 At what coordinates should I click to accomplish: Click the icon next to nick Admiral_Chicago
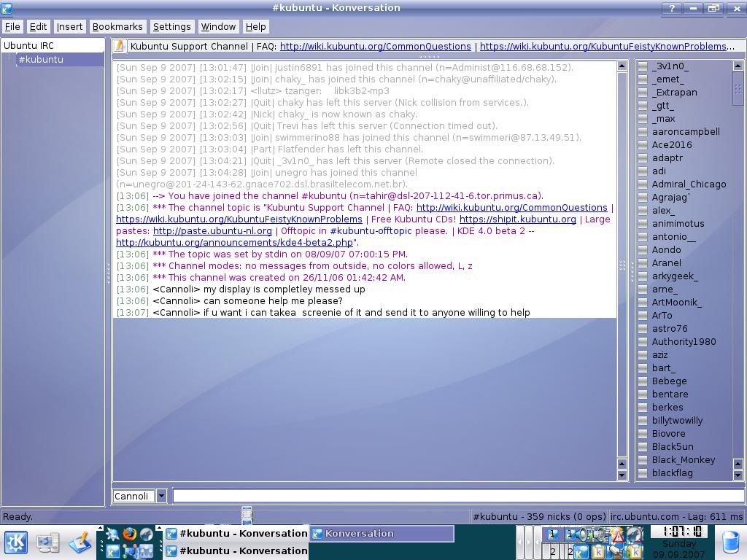pyautogui.click(x=643, y=184)
